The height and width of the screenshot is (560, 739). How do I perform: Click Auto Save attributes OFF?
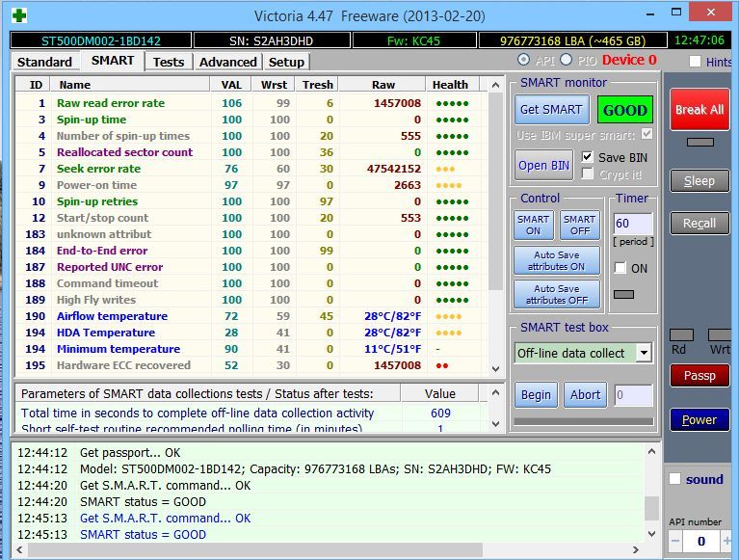[557, 294]
